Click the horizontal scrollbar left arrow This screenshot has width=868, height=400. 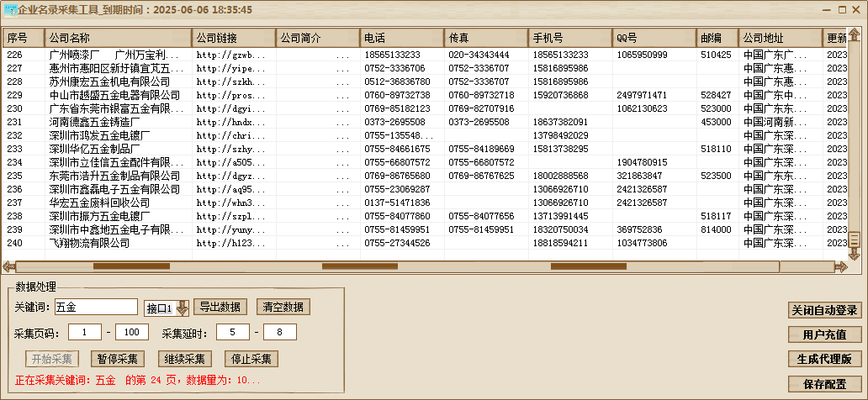[x=9, y=267]
